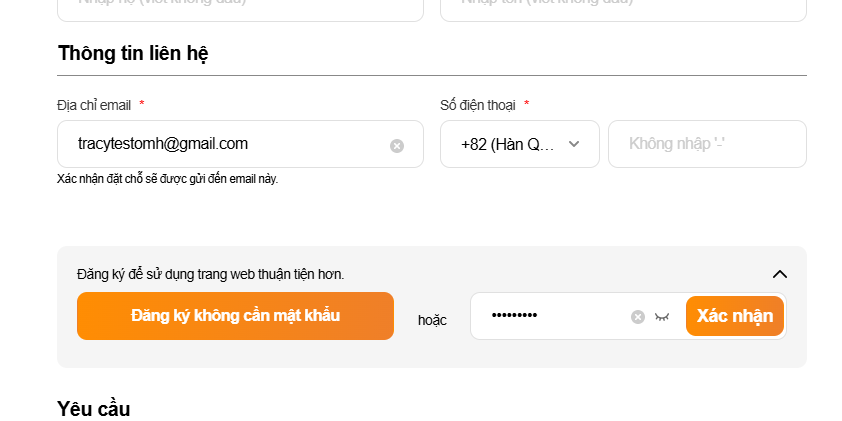Click the "Số điện thoại" label
The height and width of the screenshot is (421, 842).
478,105
